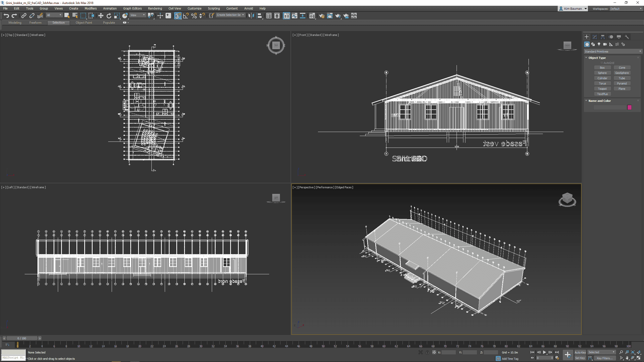Create a GeoSphere primitive
This screenshot has height=362, width=644.
622,73
